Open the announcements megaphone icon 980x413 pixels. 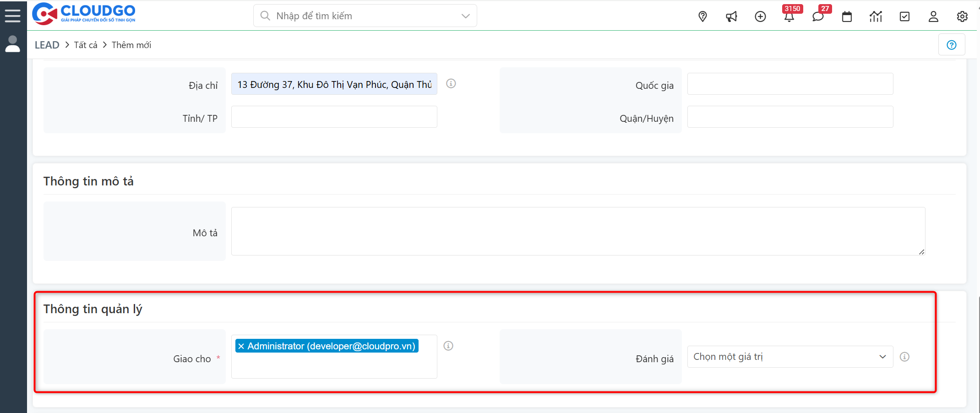(731, 16)
